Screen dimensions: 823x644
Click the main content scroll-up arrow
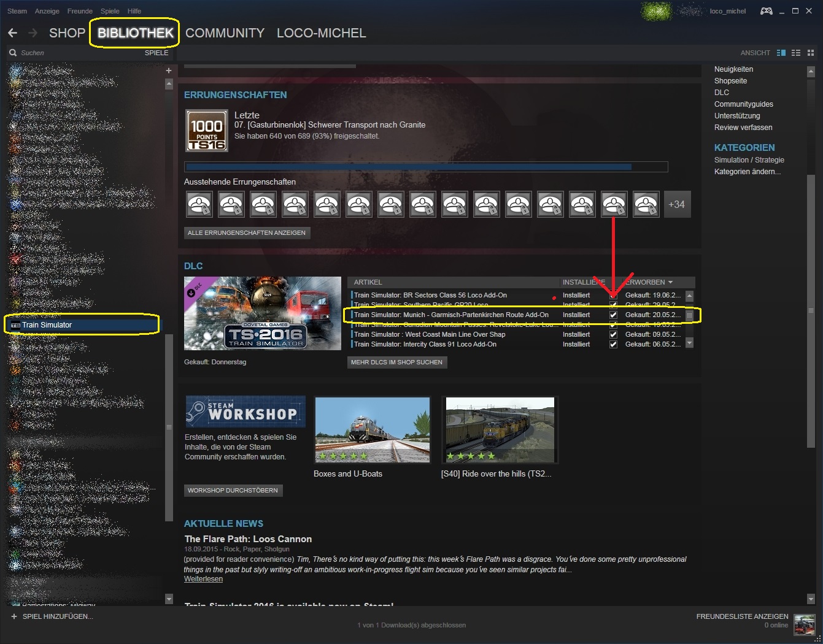pos(810,71)
